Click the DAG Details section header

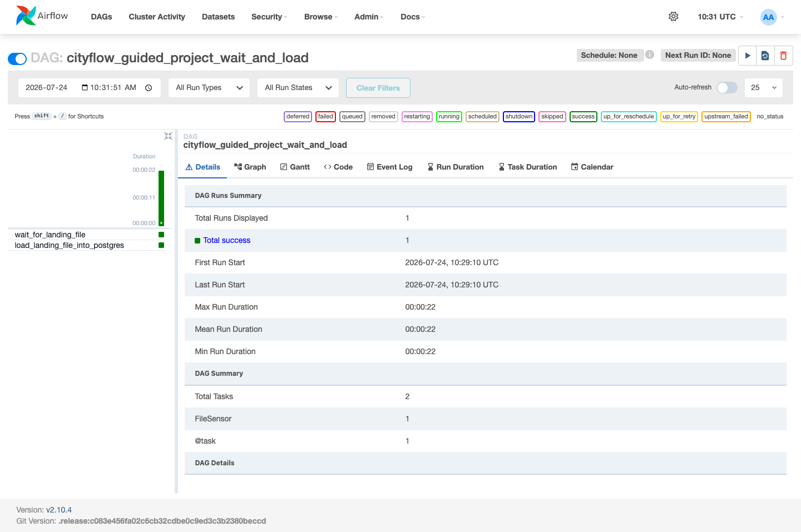486,463
